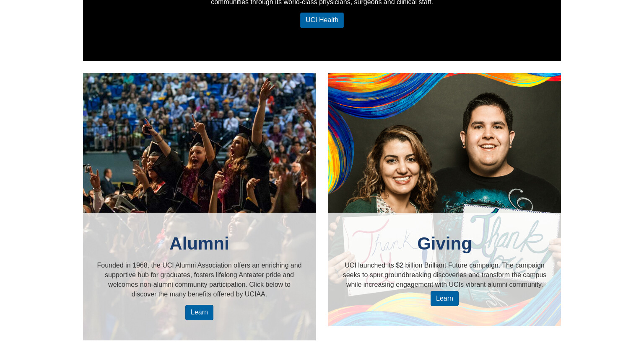This screenshot has height=345, width=644.
Task: Click the world-class physicians text line
Action: 322,3
